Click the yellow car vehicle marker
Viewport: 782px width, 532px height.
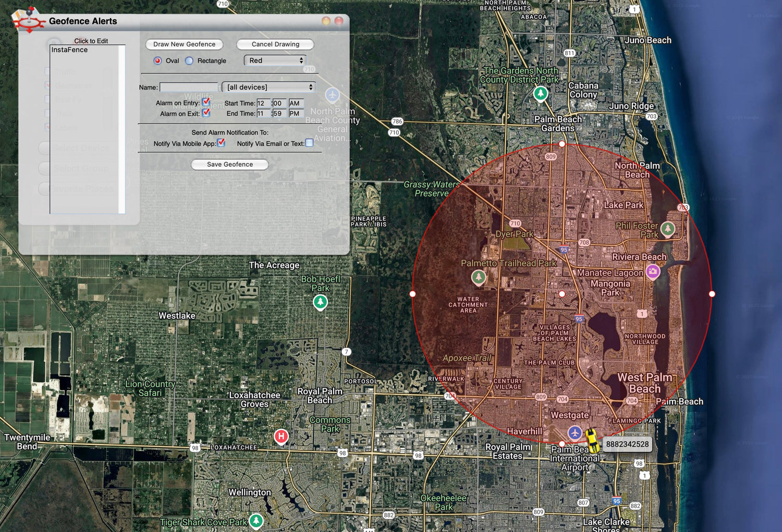(592, 439)
